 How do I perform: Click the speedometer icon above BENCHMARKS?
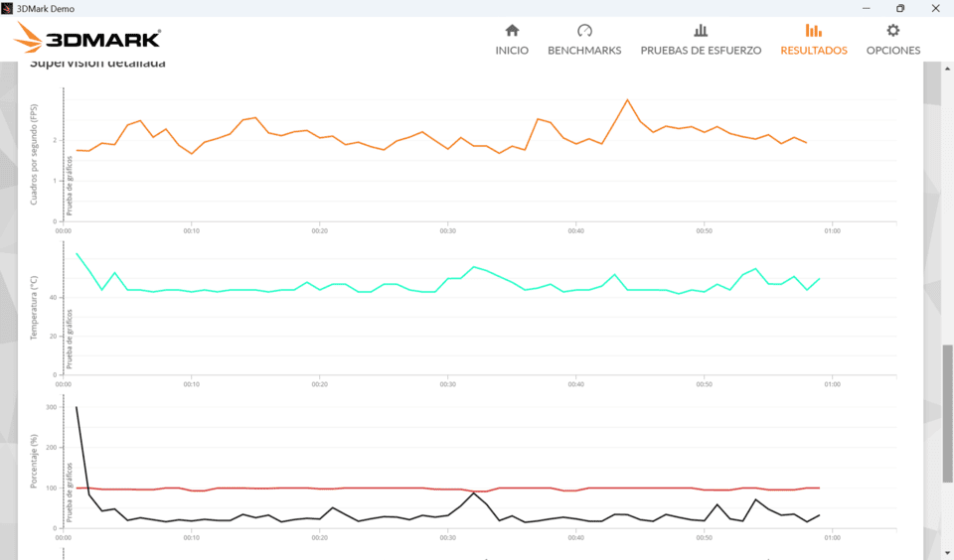pos(584,31)
